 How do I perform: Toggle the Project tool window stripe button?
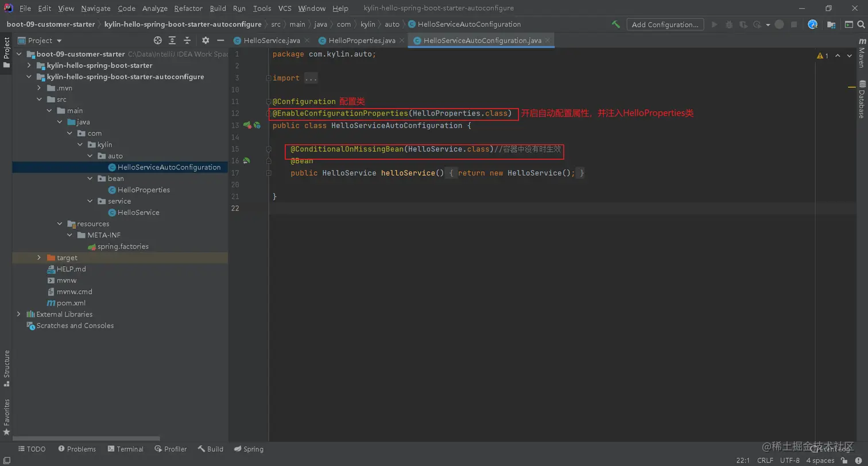pyautogui.click(x=6, y=53)
